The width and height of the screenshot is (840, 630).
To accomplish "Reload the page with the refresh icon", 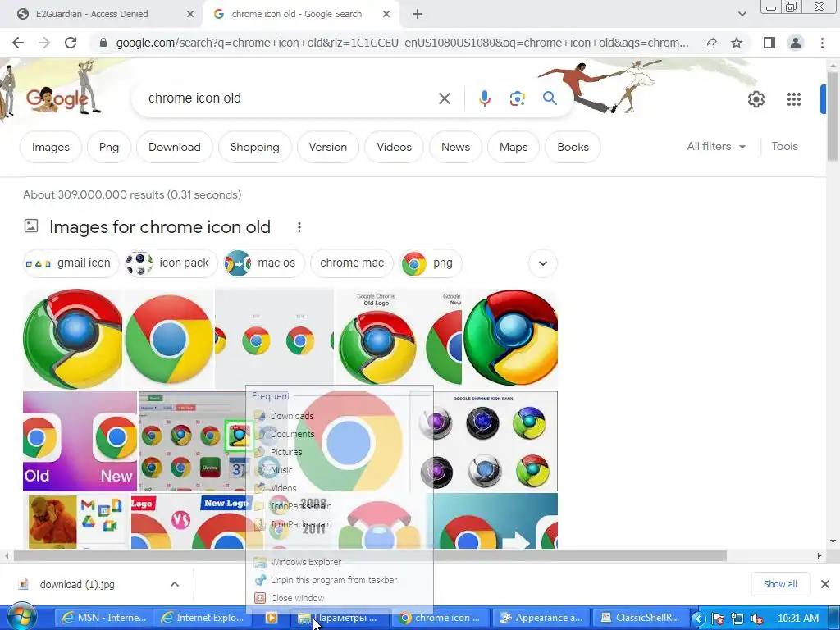I will [71, 43].
